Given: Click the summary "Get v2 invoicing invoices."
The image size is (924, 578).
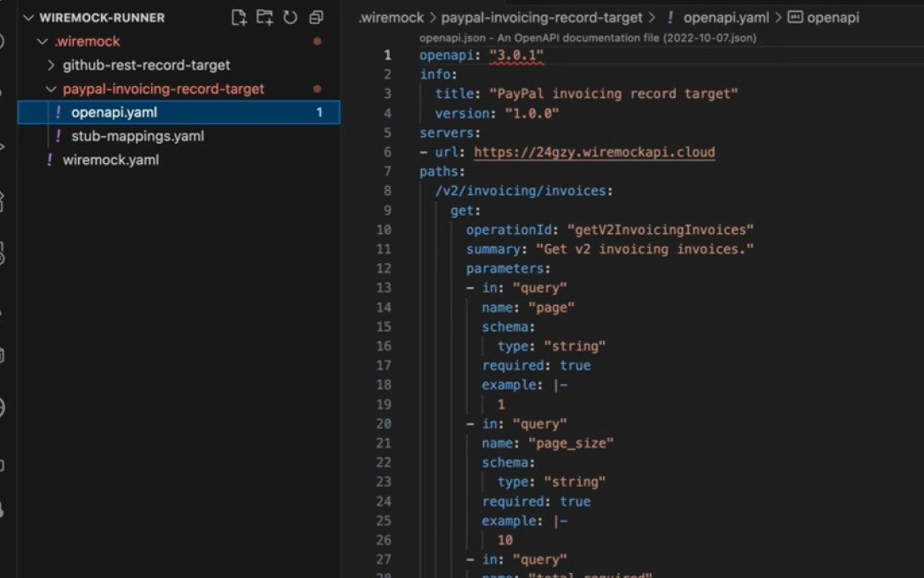Looking at the screenshot, I should tap(645, 249).
